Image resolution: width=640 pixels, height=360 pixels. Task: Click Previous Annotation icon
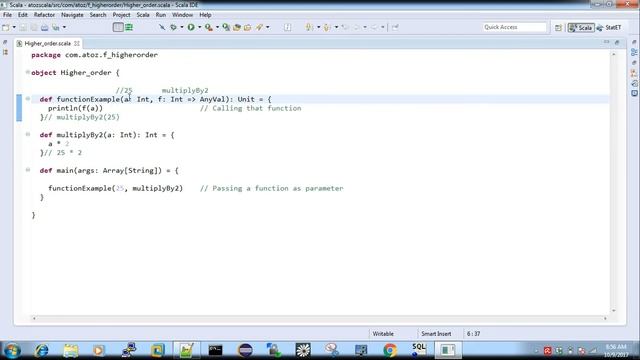tap(327, 27)
